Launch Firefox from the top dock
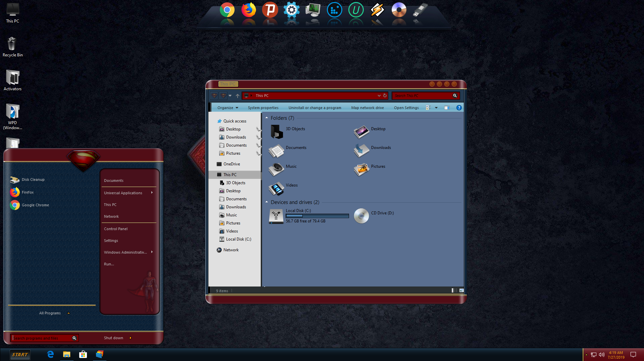The height and width of the screenshot is (361, 644). click(249, 10)
